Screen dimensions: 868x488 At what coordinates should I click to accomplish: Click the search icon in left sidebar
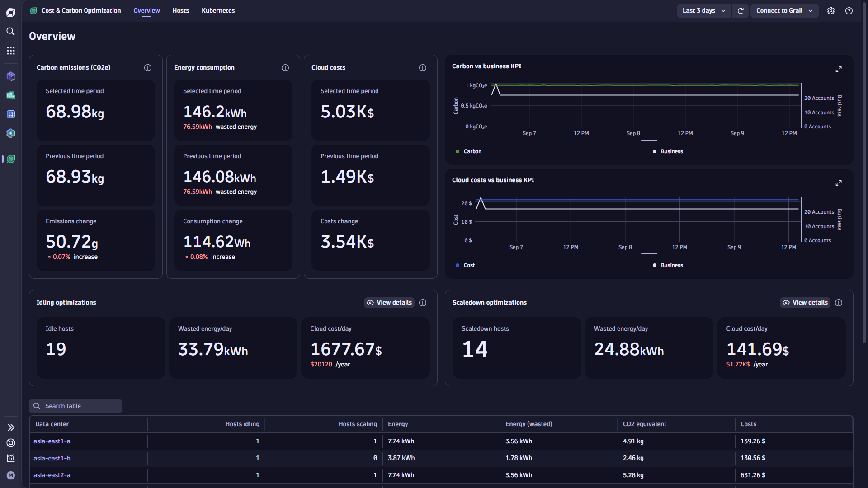pos(10,31)
